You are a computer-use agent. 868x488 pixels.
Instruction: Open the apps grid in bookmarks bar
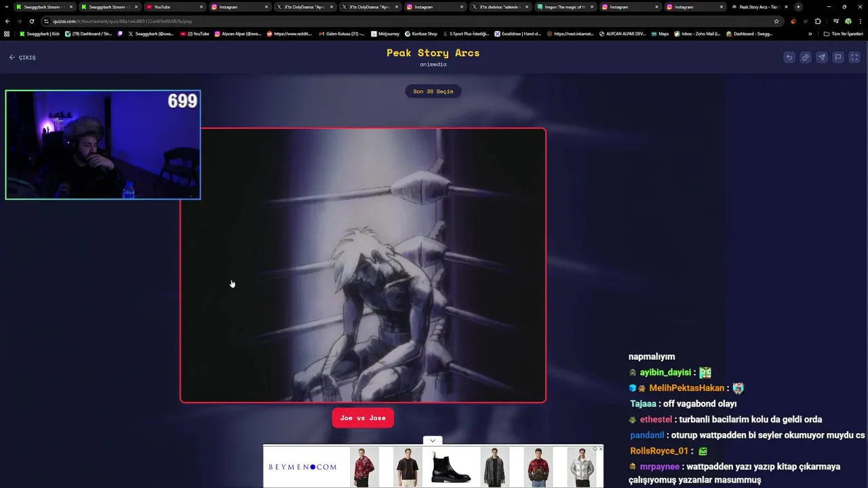pos(7,34)
